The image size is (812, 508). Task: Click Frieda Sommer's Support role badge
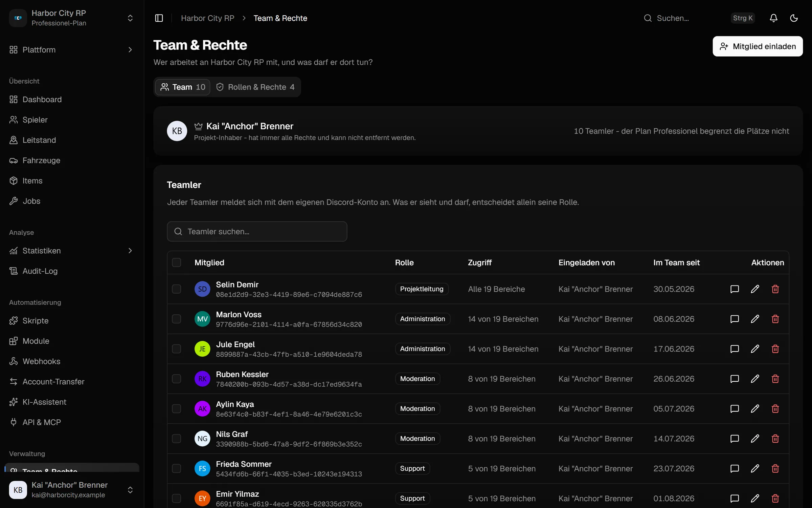[412, 468]
